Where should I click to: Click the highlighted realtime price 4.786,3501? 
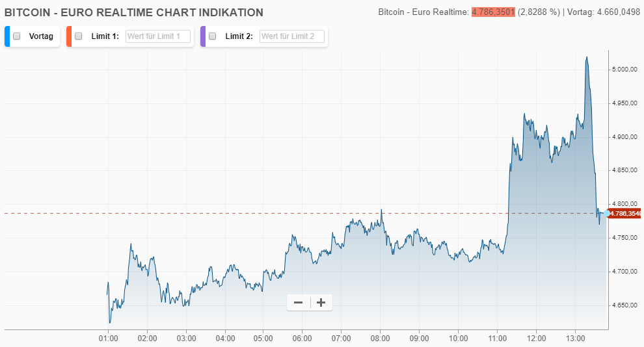tap(493, 12)
